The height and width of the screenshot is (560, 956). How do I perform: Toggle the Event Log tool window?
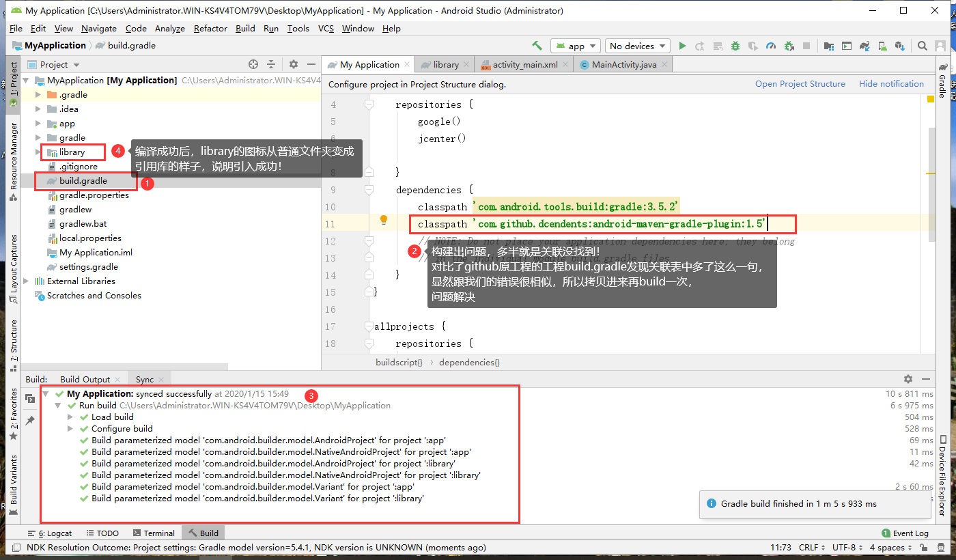905,533
